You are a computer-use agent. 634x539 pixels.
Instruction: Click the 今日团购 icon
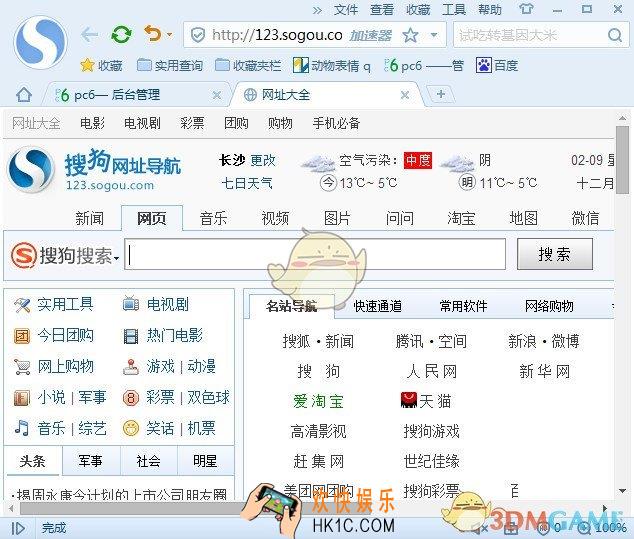pos(21,336)
